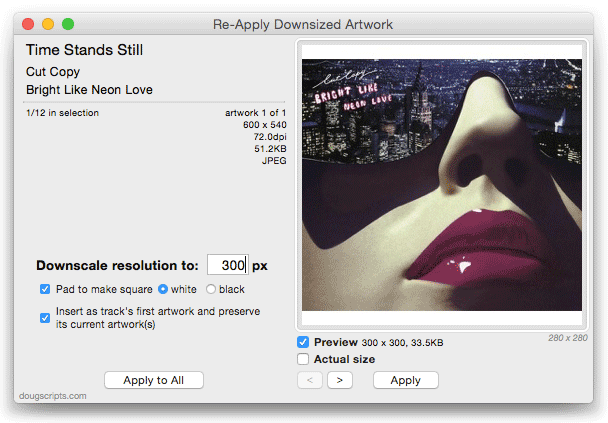Maximize the window with green button
Image resolution: width=608 pixels, height=423 pixels.
[x=68, y=24]
